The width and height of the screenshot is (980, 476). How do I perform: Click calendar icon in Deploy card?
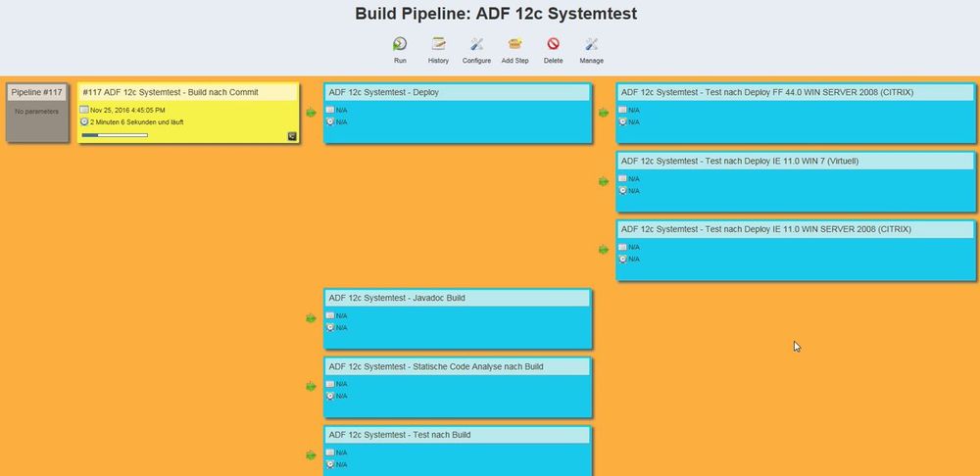pyautogui.click(x=330, y=110)
